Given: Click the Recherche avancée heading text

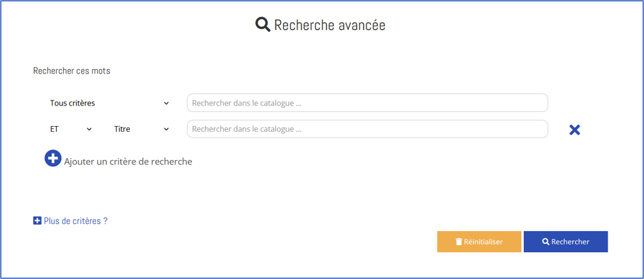Looking at the screenshot, I should coord(330,25).
